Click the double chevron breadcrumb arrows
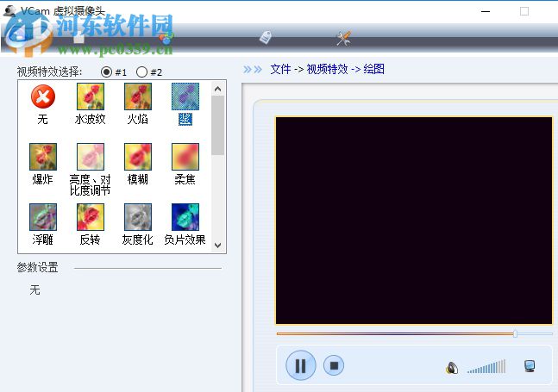558x392 pixels. coord(253,69)
